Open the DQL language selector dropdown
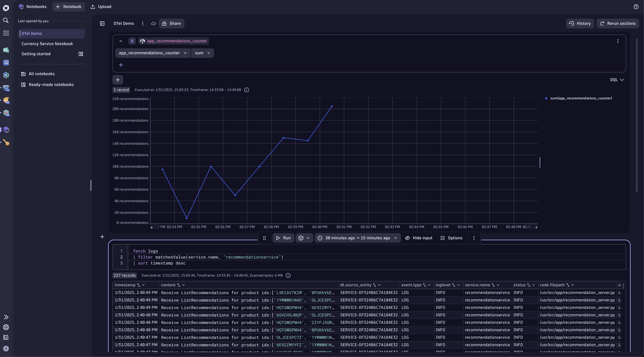This screenshot has width=644, height=357. tap(617, 80)
